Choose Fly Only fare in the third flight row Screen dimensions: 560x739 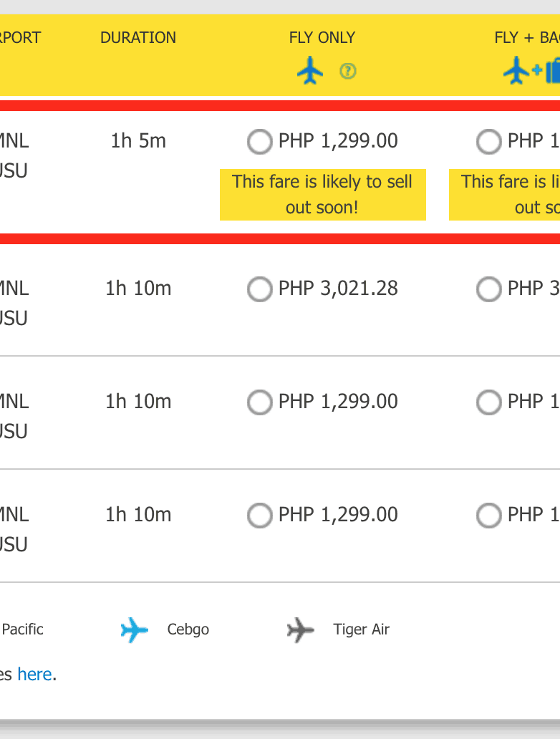(260, 402)
